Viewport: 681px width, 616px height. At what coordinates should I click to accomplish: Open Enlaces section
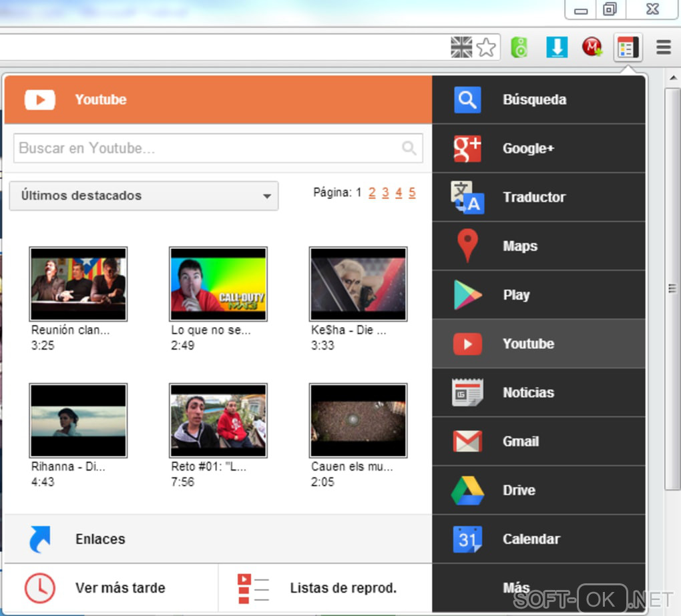coord(218,539)
